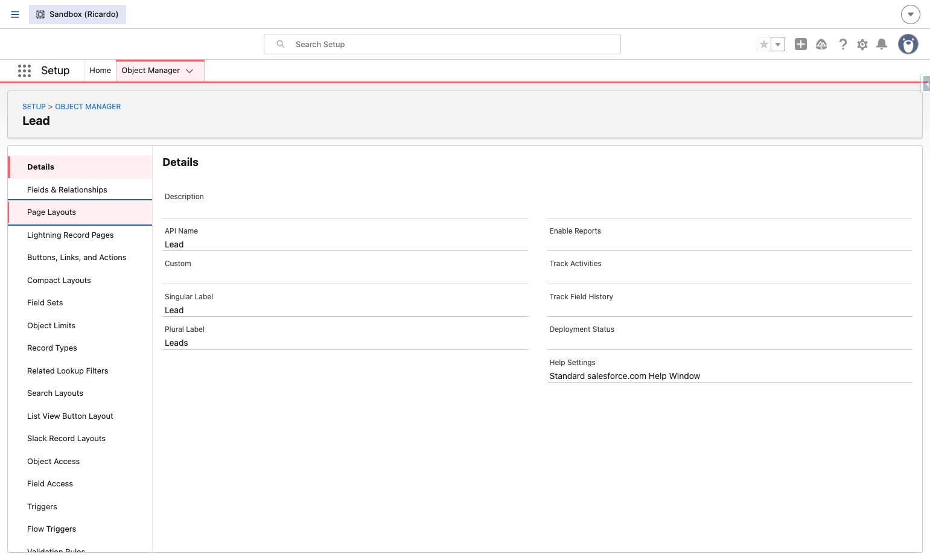Go to Buttons, Links, and Actions
Viewport: 930px width, 560px height.
(x=80, y=258)
